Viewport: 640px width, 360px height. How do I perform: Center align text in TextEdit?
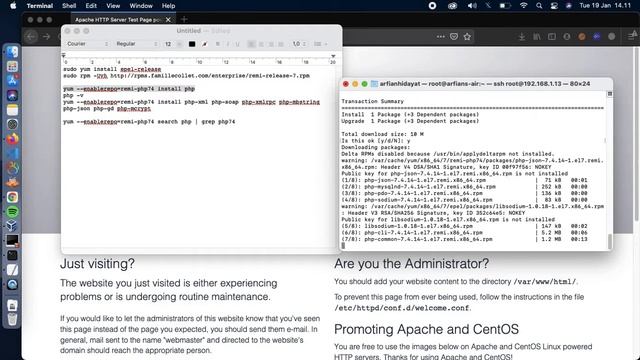click(x=261, y=44)
